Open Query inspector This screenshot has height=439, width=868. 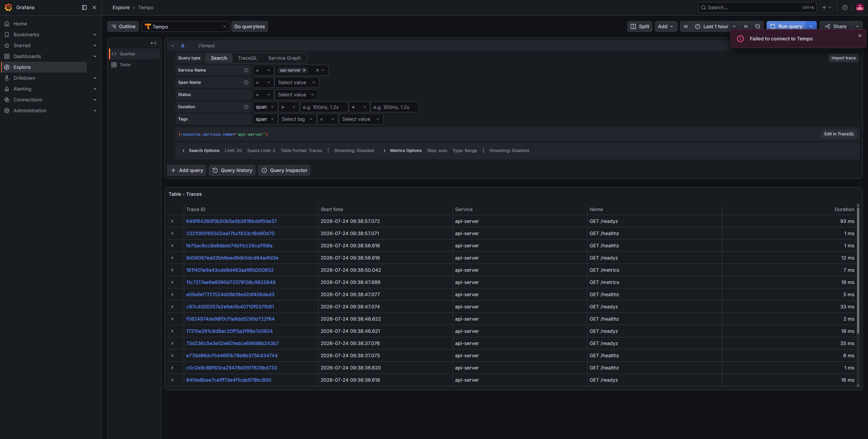coord(284,170)
